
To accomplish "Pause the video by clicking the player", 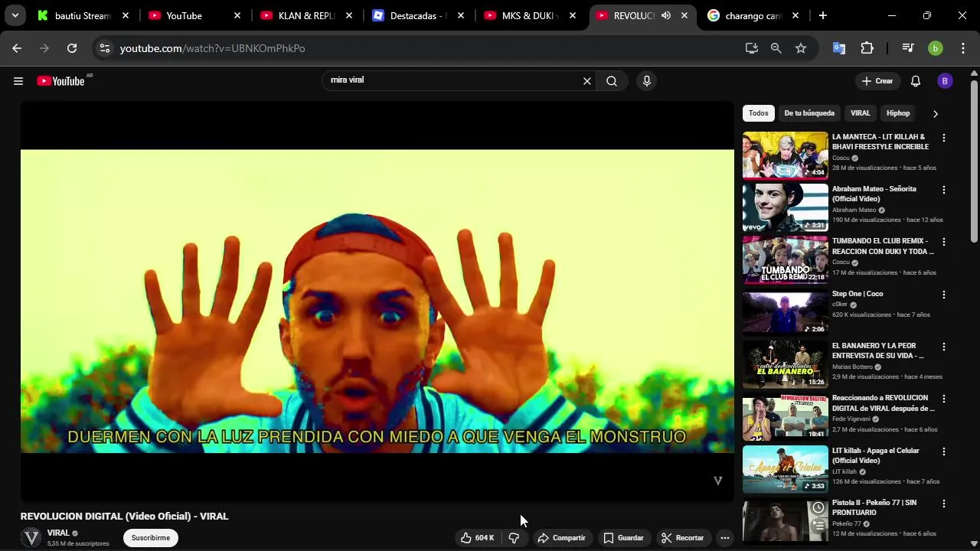I will point(377,302).
